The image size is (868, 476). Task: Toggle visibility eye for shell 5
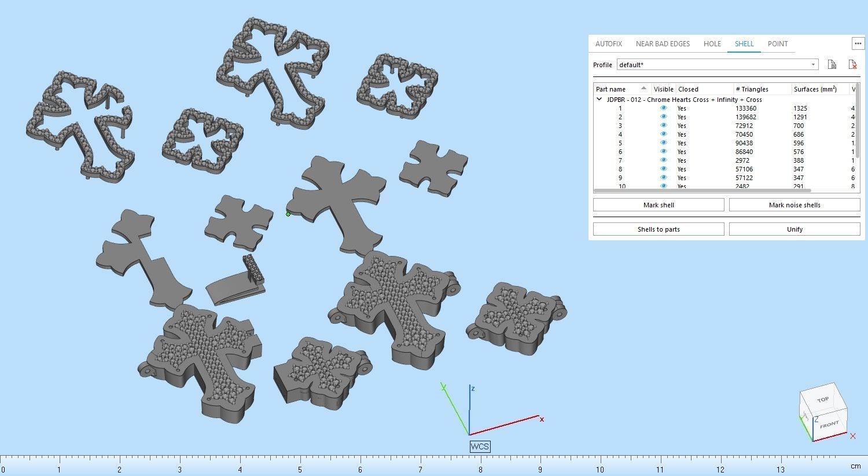tap(663, 143)
